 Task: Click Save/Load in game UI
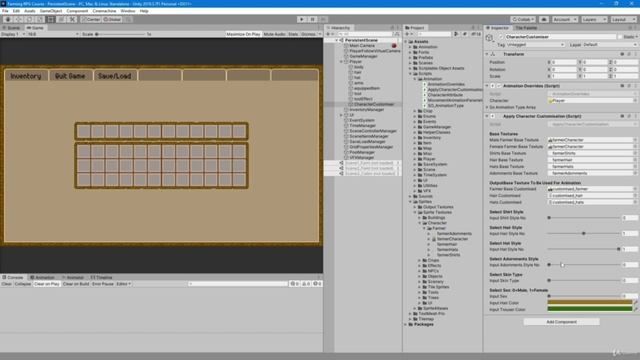tap(115, 76)
